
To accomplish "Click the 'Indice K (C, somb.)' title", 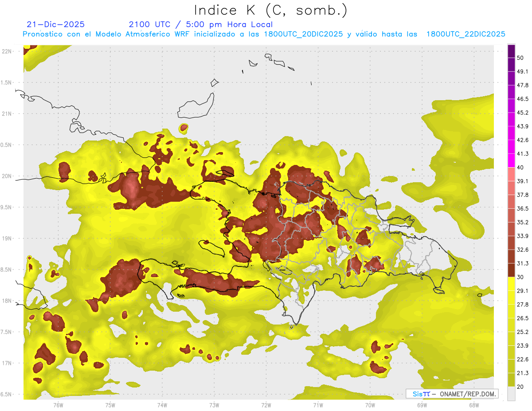I will 270,10.
